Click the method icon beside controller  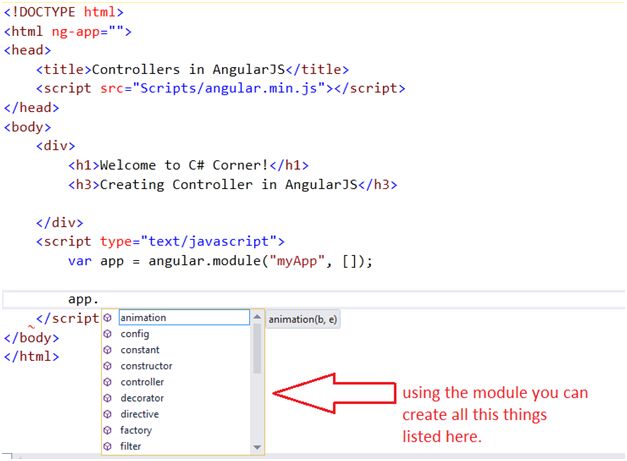tap(108, 382)
